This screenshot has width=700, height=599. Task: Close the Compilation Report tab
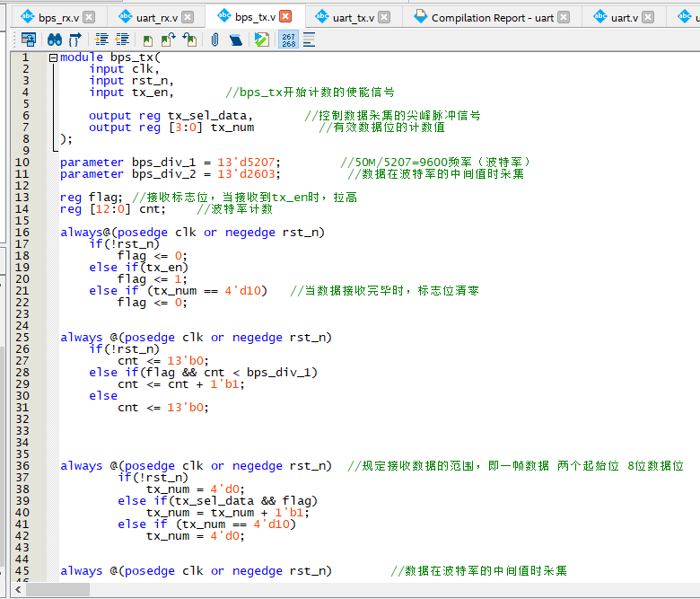pos(564,17)
